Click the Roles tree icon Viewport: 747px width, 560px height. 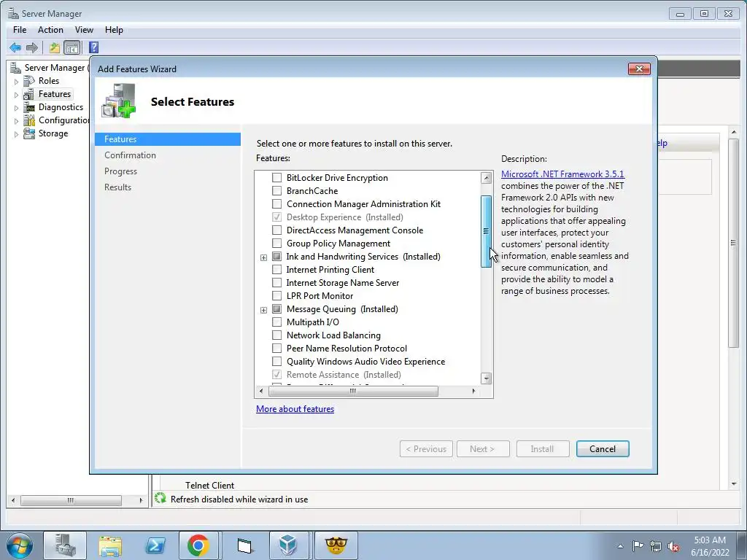point(29,81)
